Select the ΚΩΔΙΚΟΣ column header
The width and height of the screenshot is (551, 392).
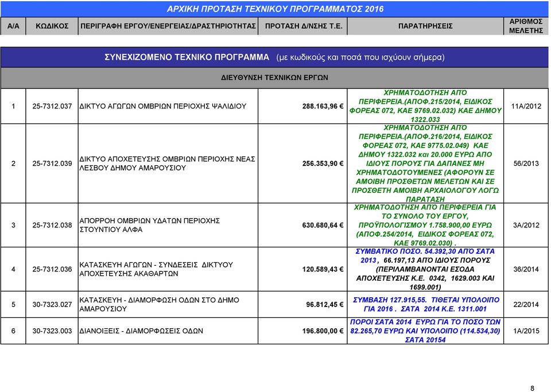coord(52,26)
